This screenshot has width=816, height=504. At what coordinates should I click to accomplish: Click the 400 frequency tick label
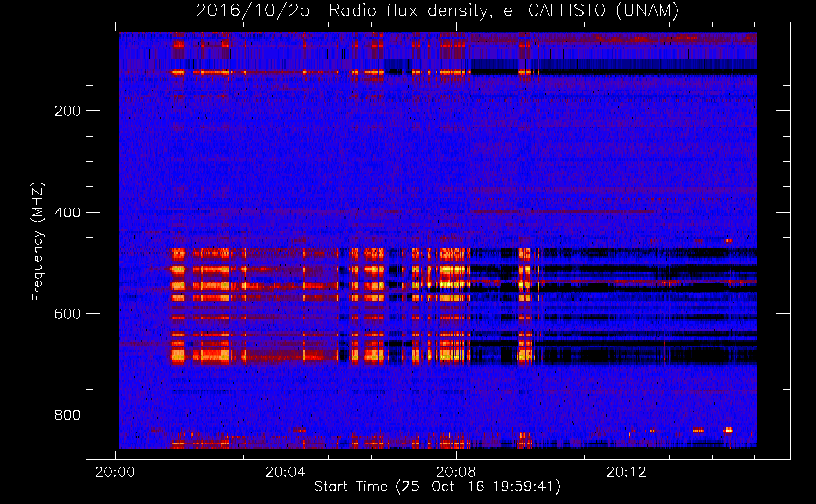coord(67,212)
